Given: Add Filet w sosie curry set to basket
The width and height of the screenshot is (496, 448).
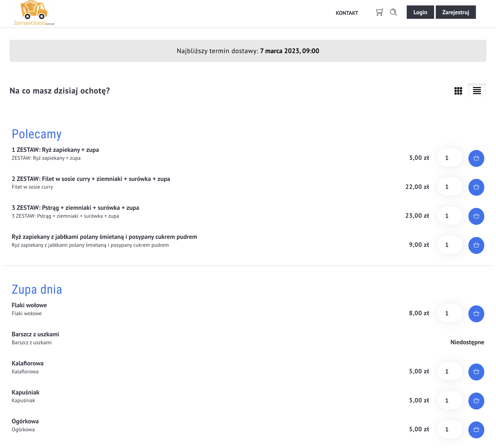Looking at the screenshot, I should pyautogui.click(x=476, y=187).
